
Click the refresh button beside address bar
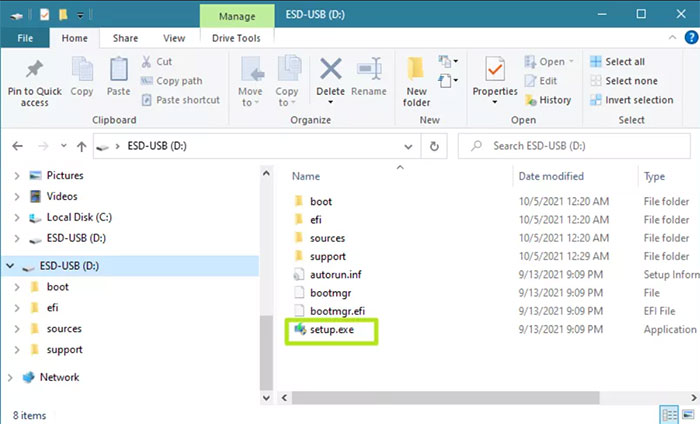pos(434,146)
